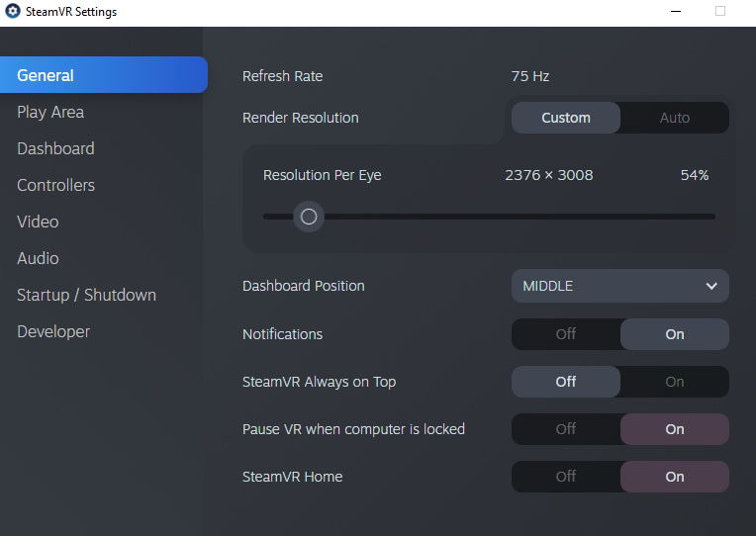
Task: Go to the Video settings tab
Action: point(38,222)
